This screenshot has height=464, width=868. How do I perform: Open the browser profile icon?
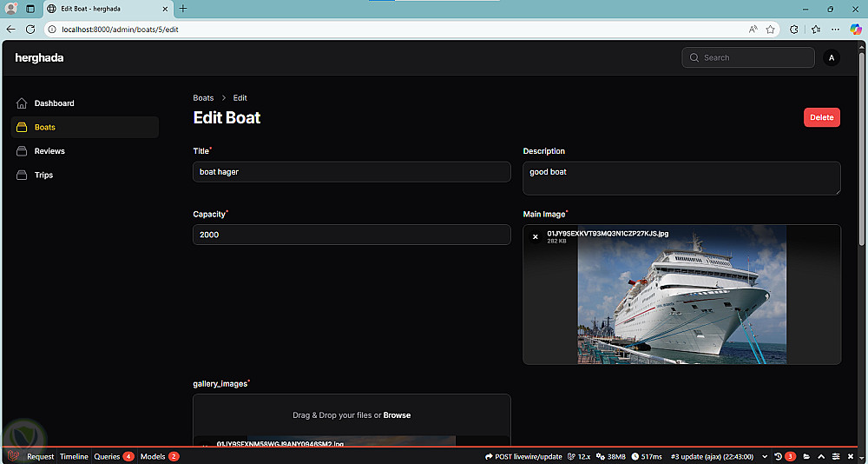pyautogui.click(x=11, y=9)
